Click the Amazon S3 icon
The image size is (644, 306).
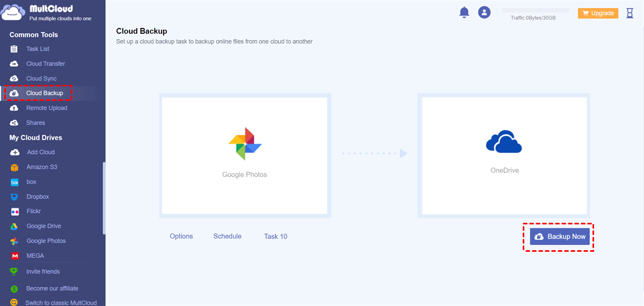14,167
